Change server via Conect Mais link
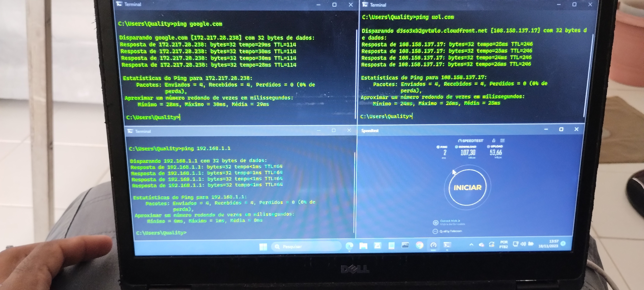Image resolution: width=644 pixels, height=290 pixels. pyautogui.click(x=450, y=221)
